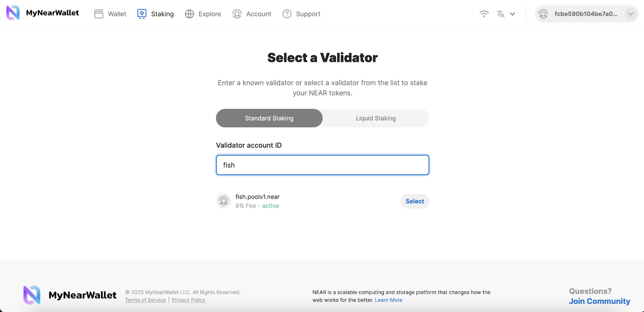Click the language translate icon
Image resolution: width=644 pixels, height=312 pixels.
(x=500, y=14)
